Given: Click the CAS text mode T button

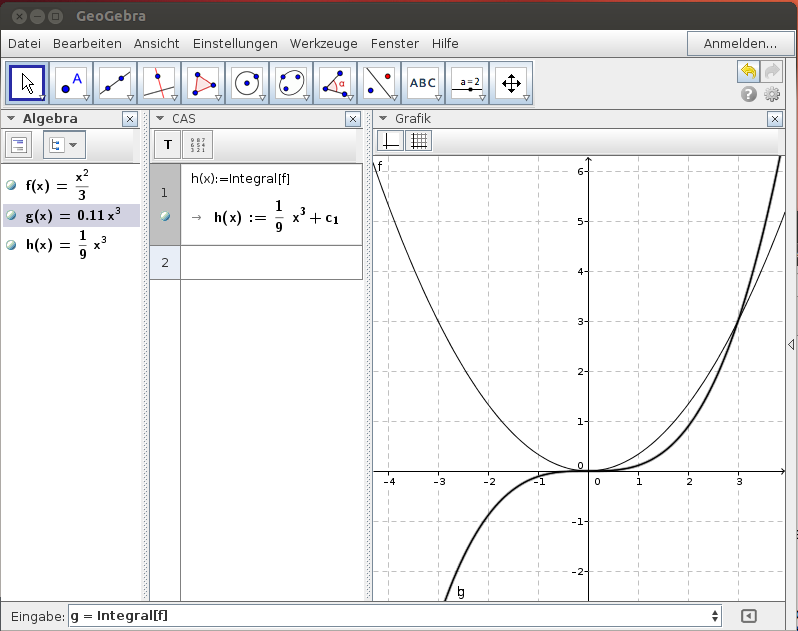Looking at the screenshot, I should coord(168,145).
